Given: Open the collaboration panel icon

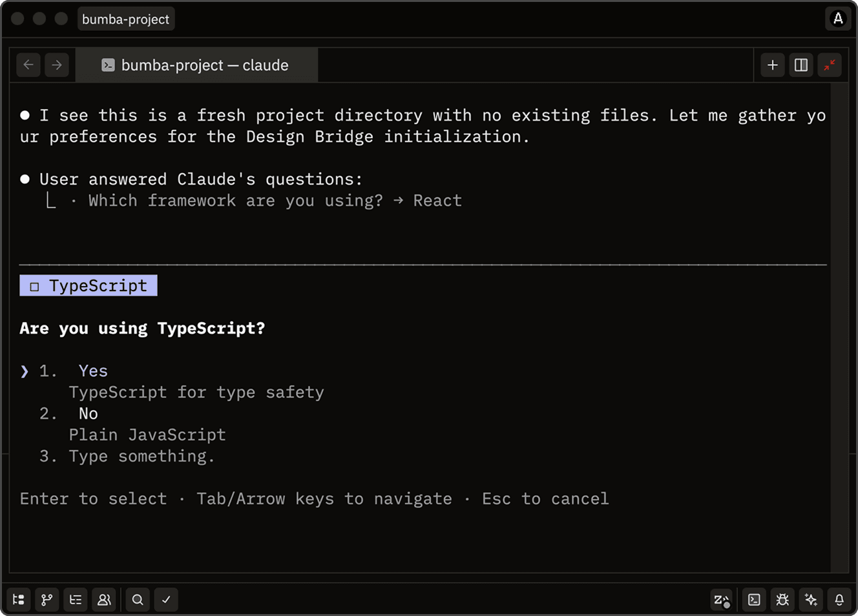Looking at the screenshot, I should 104,600.
